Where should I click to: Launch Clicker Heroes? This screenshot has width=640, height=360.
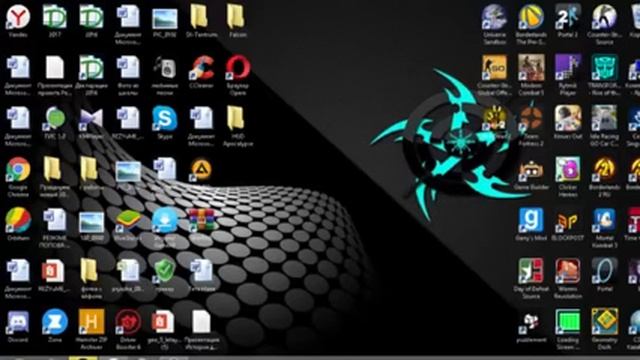(x=568, y=170)
